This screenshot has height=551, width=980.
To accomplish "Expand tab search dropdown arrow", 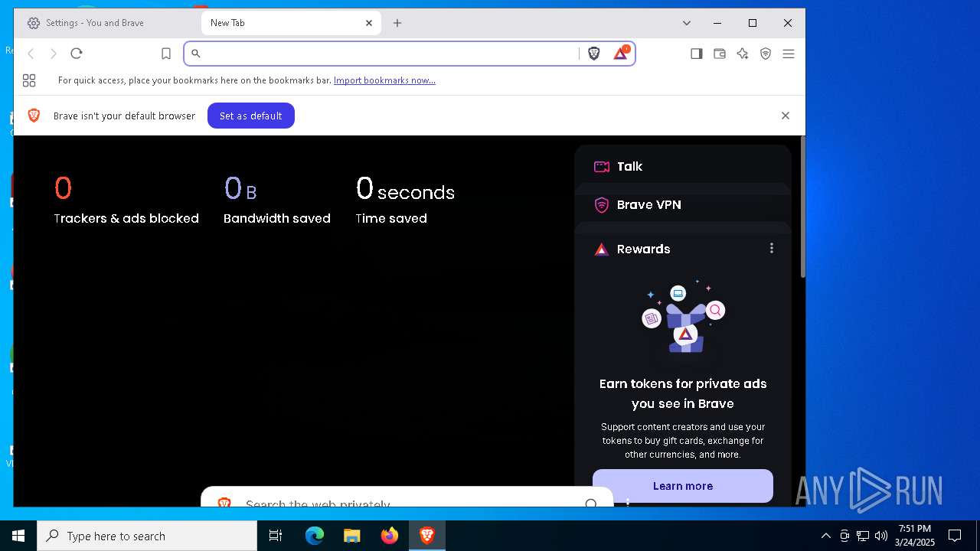I will pyautogui.click(x=687, y=23).
